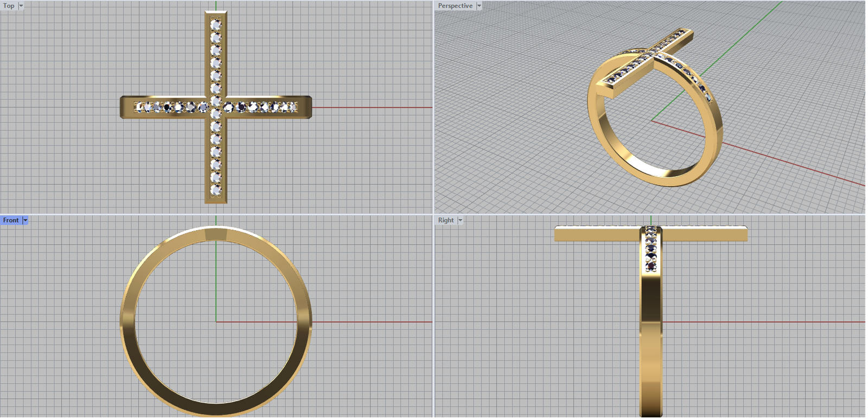Viewport: 868px width, 419px height.
Task: Select the topmost gemstone of the vertical bar in Top view
Action: pyautogui.click(x=216, y=25)
